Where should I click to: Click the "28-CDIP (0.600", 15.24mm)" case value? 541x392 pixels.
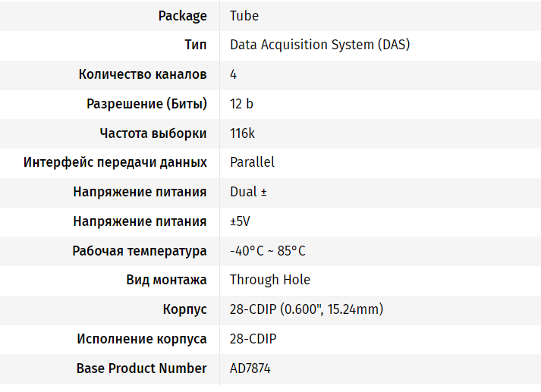click(x=307, y=309)
